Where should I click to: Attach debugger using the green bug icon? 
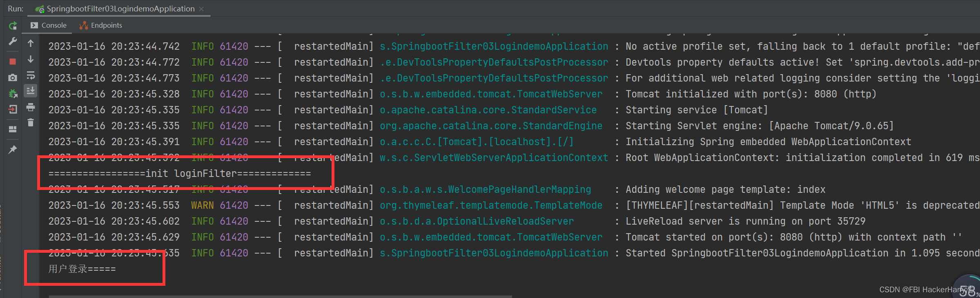[x=13, y=93]
